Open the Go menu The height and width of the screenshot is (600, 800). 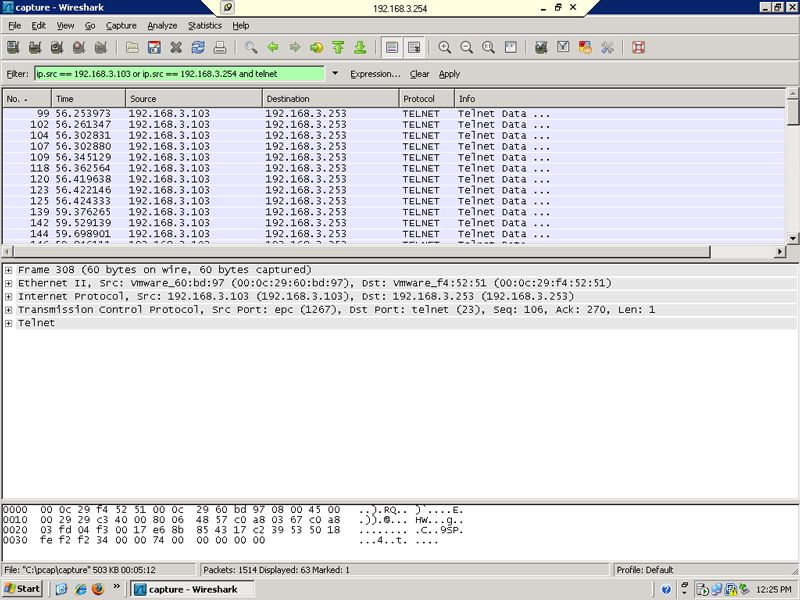[x=90, y=26]
